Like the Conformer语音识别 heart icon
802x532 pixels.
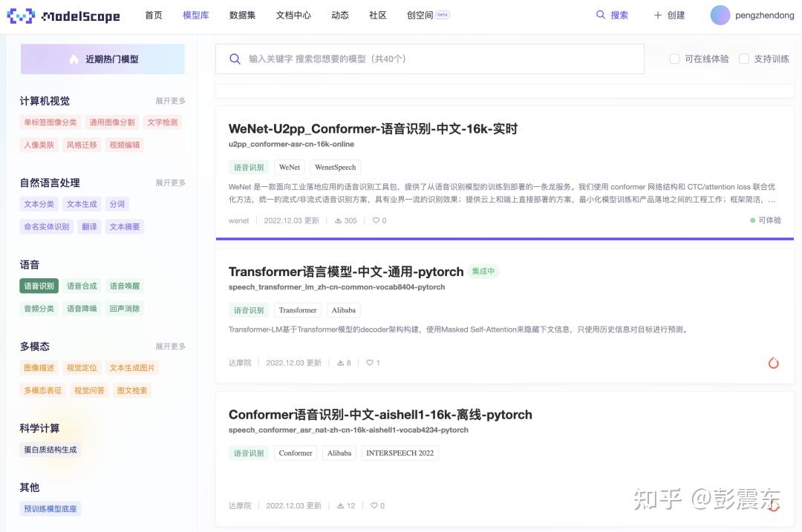click(x=374, y=506)
